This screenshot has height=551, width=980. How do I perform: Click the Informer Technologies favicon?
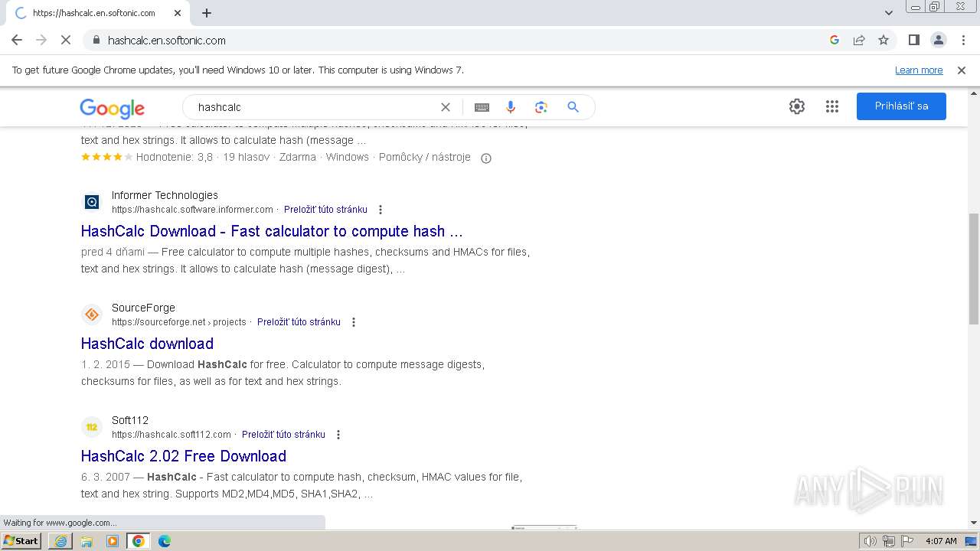click(x=92, y=202)
